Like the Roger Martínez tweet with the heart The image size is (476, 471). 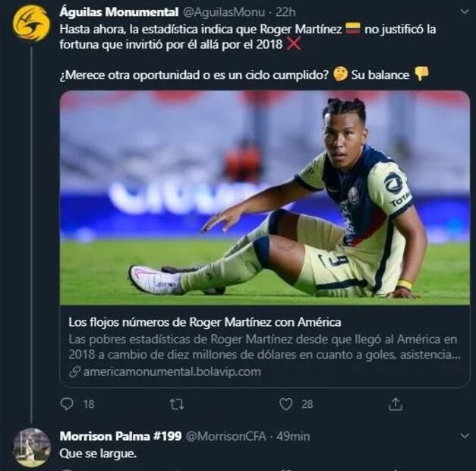coord(285,404)
